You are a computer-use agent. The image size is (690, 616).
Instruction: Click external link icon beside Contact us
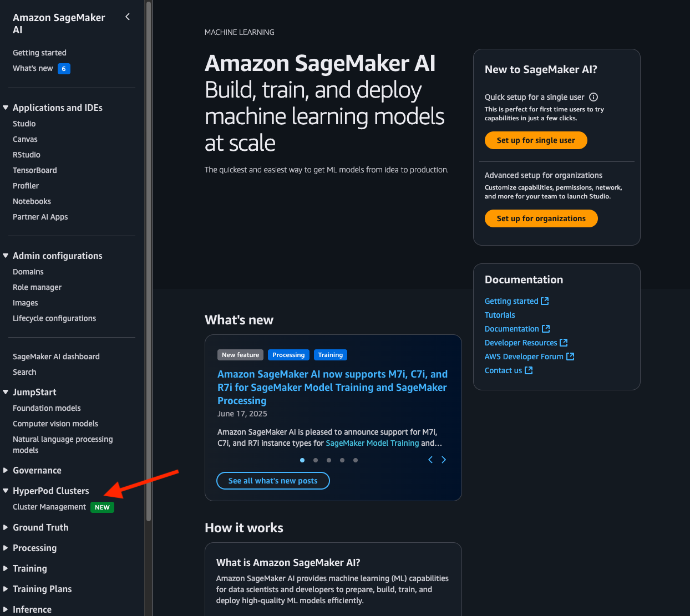pyautogui.click(x=529, y=370)
